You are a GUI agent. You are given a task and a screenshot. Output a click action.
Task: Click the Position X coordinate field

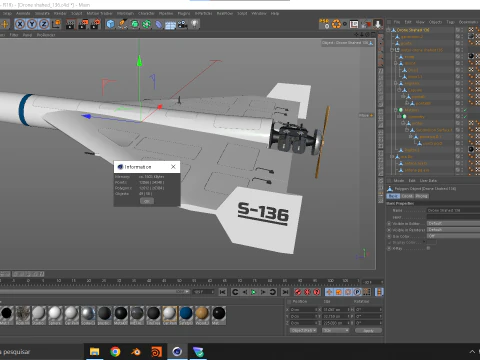(x=303, y=310)
